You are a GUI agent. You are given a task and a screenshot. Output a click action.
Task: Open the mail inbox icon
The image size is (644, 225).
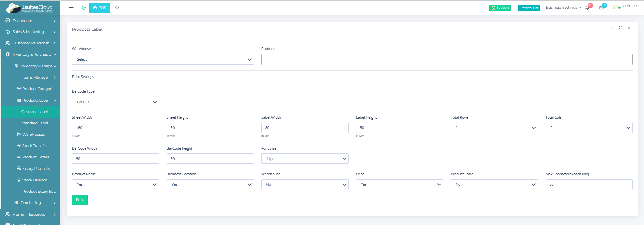tap(601, 8)
